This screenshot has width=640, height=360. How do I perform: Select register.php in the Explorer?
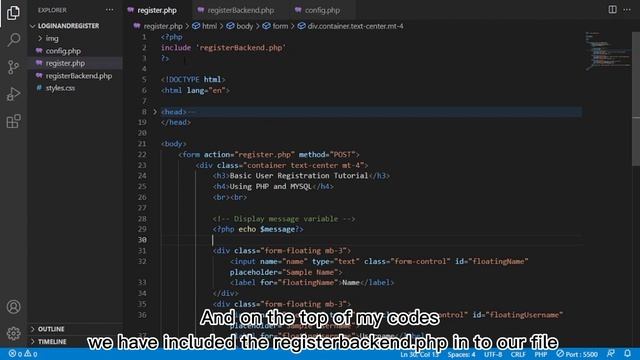[65, 63]
